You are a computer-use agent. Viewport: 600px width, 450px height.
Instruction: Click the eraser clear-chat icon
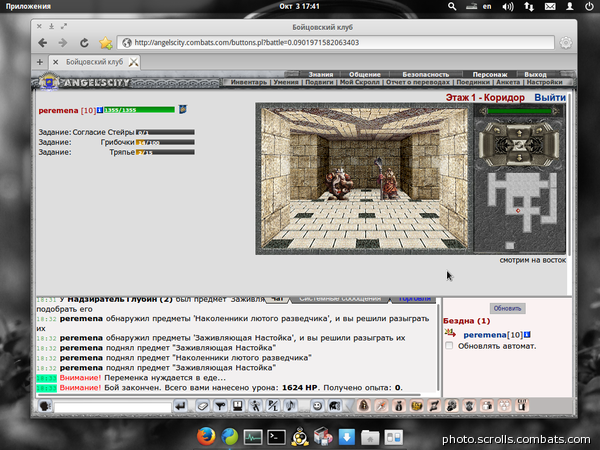pyautogui.click(x=202, y=406)
